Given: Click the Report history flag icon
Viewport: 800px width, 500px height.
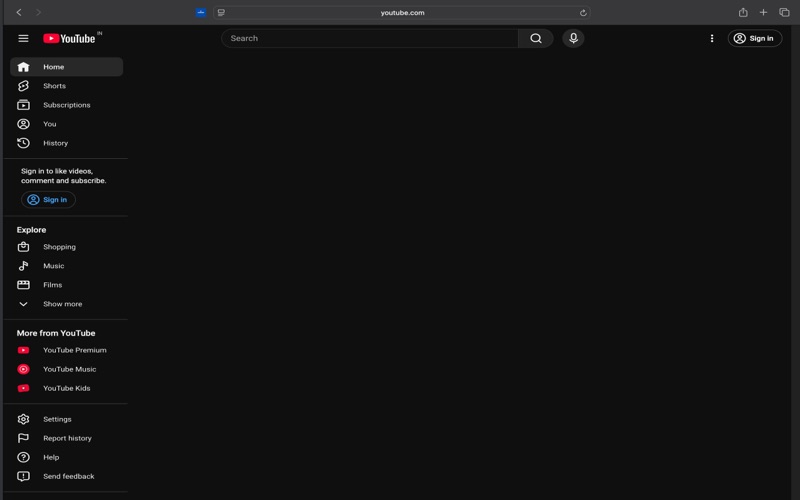Looking at the screenshot, I should (x=23, y=438).
